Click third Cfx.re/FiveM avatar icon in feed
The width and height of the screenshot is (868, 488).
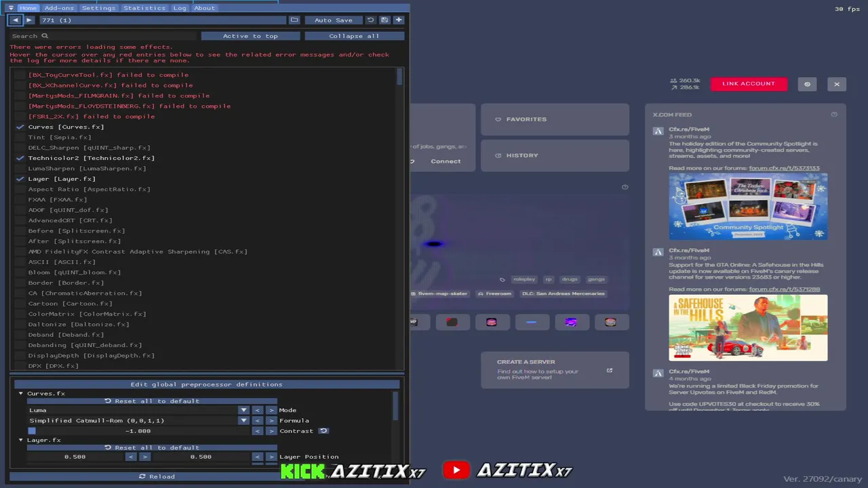pyautogui.click(x=658, y=372)
